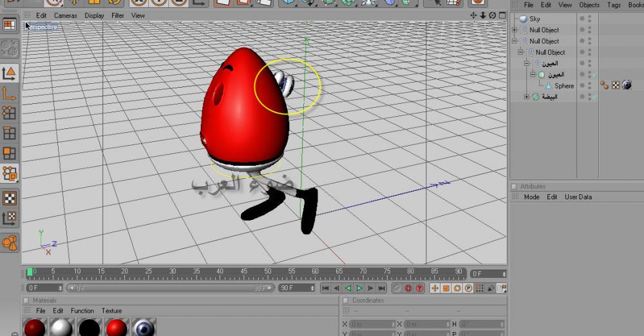Expand the first collapsed Null Object
This screenshot has width=644, height=336.
coord(515,30)
